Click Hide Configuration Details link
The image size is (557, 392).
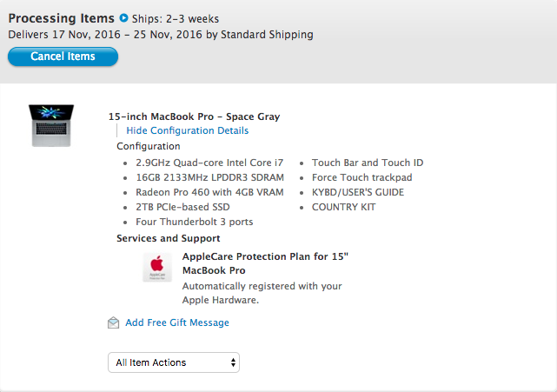click(188, 130)
